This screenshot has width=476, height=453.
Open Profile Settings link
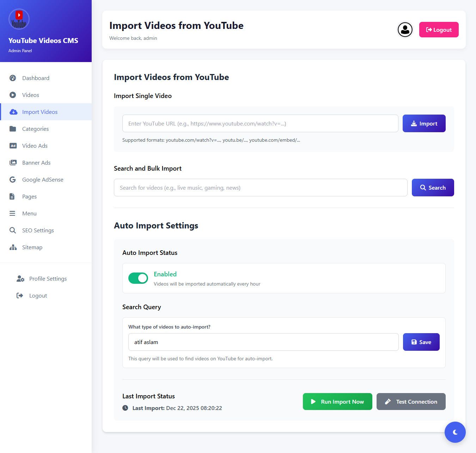click(46, 278)
